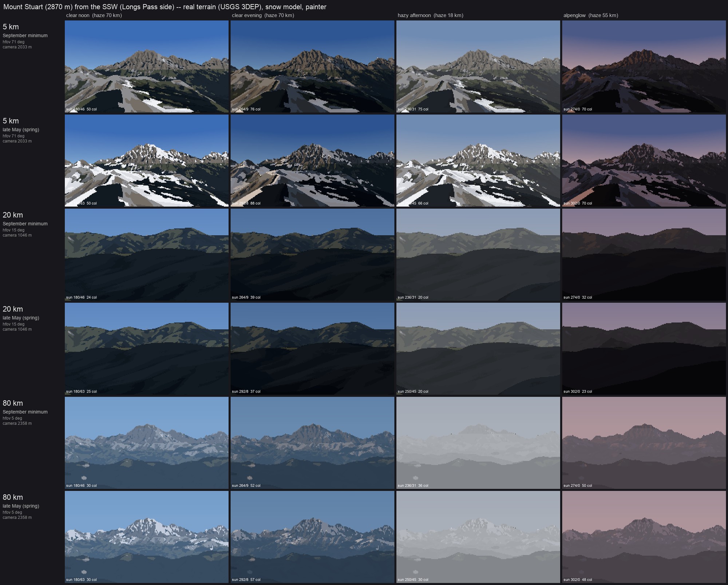Click the 'sun 264/9 39 col' caption
Viewport: 728px width, 585px height.
click(246, 297)
